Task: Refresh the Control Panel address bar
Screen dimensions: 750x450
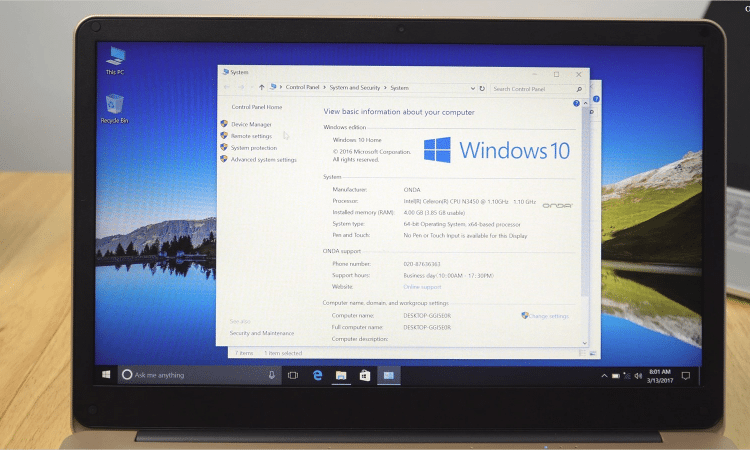Action: [x=481, y=88]
